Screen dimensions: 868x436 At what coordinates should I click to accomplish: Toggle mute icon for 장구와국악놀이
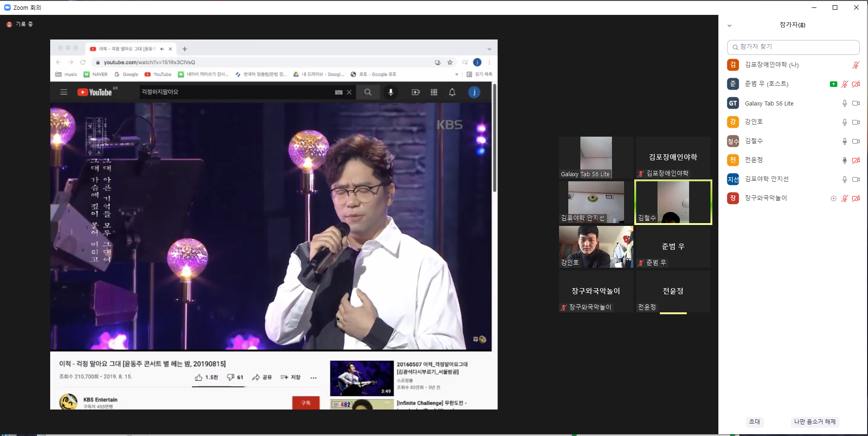click(x=845, y=198)
